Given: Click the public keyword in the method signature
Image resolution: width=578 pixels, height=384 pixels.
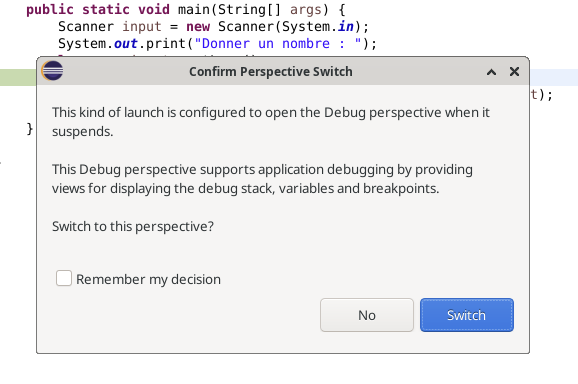Looking at the screenshot, I should [50, 10].
